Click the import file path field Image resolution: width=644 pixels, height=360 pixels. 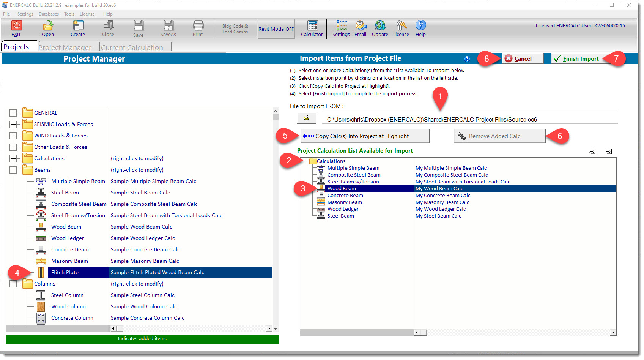coord(469,119)
